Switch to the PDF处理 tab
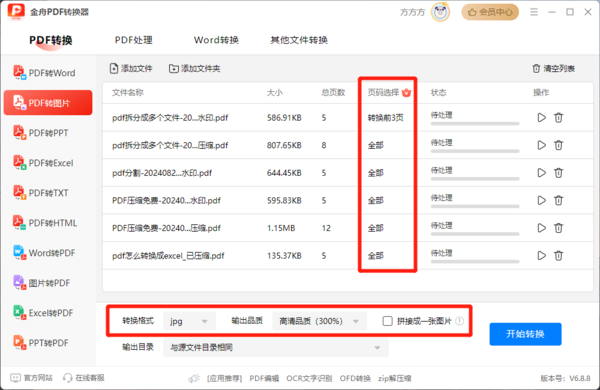This screenshot has height=390, width=600. pyautogui.click(x=134, y=40)
